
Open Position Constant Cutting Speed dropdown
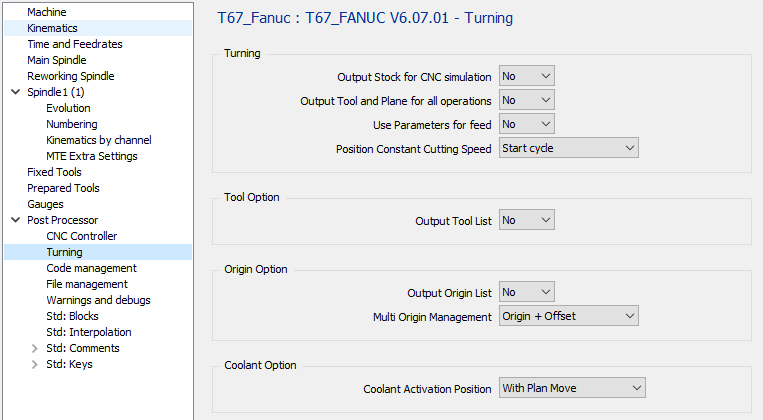[x=568, y=148]
